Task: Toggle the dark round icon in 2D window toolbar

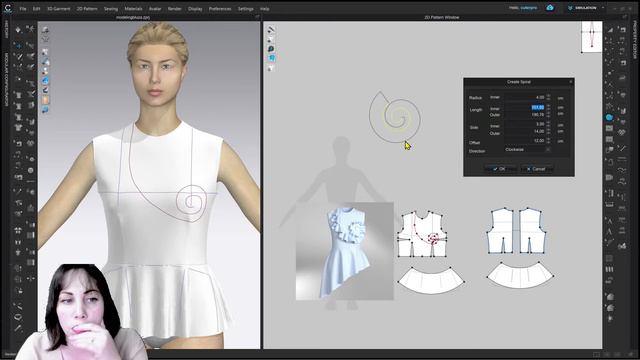Action: click(x=271, y=49)
